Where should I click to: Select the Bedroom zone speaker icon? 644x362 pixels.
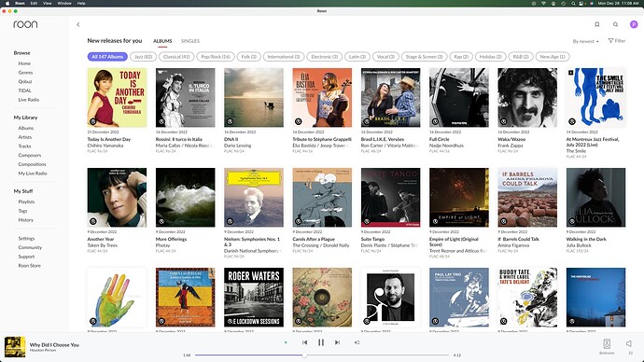coord(607,343)
